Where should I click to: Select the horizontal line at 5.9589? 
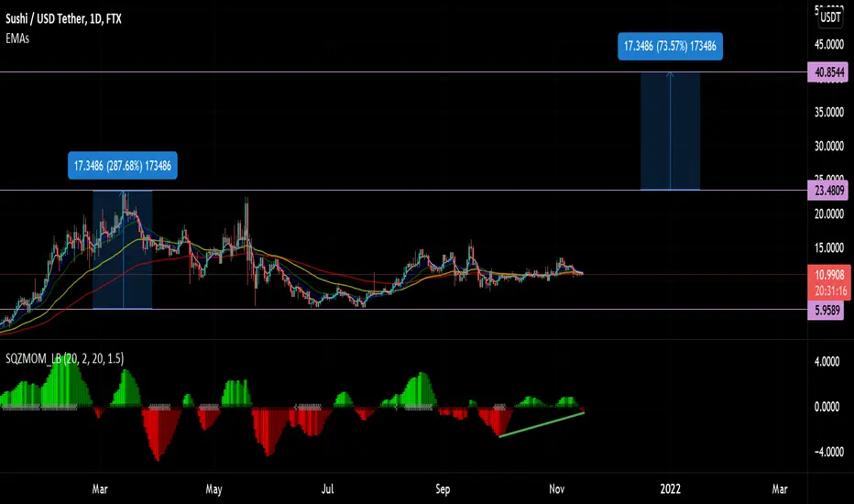tap(403, 310)
